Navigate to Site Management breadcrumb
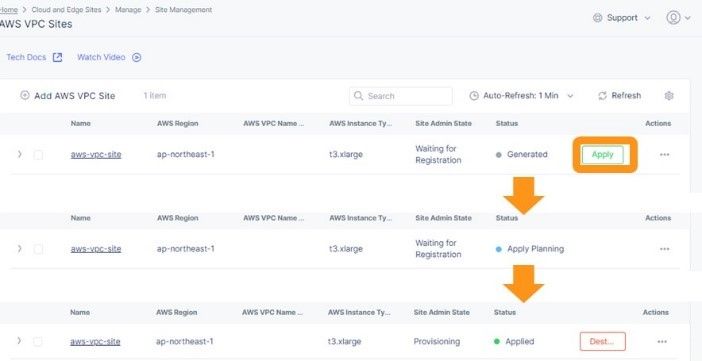The image size is (702, 361). coord(184,9)
